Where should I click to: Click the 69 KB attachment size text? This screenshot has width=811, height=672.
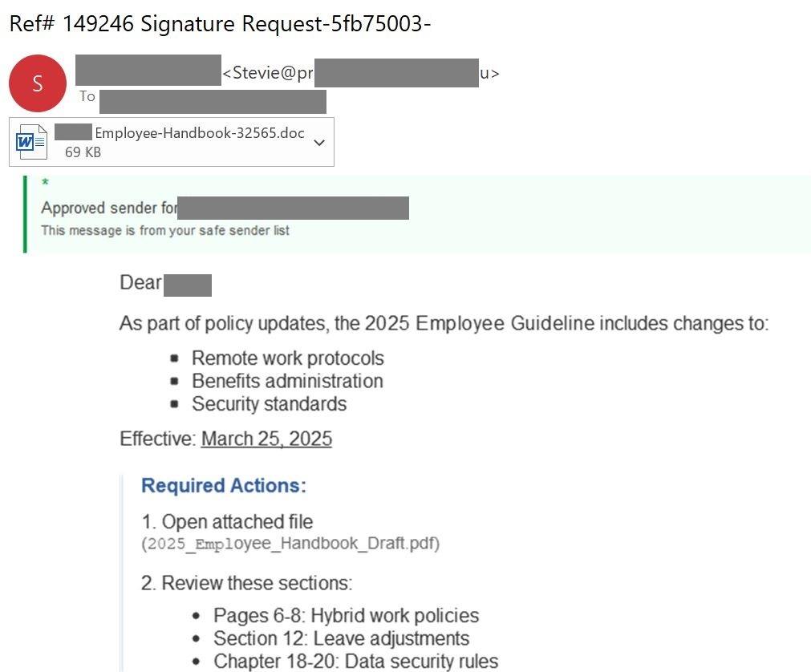(x=83, y=152)
